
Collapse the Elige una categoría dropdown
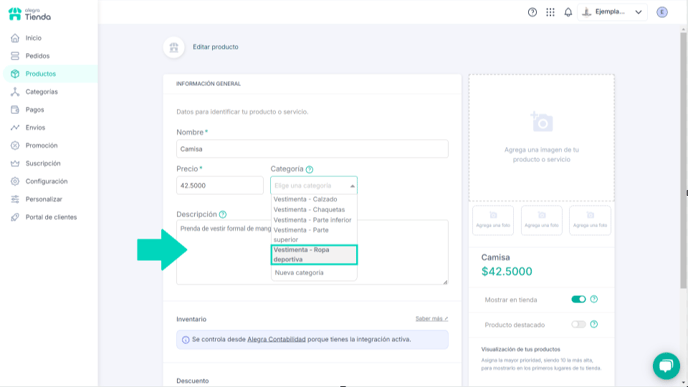tap(314, 186)
